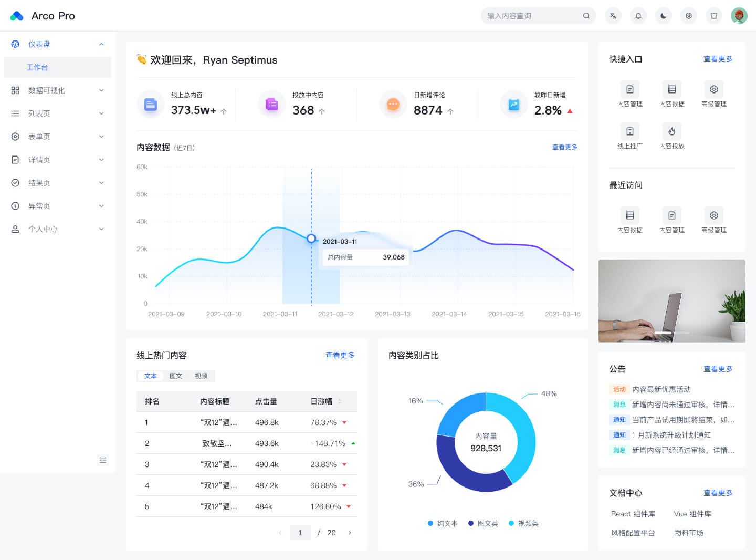
Task: Toggle 图文类 legend in donut chart
Action: [483, 523]
